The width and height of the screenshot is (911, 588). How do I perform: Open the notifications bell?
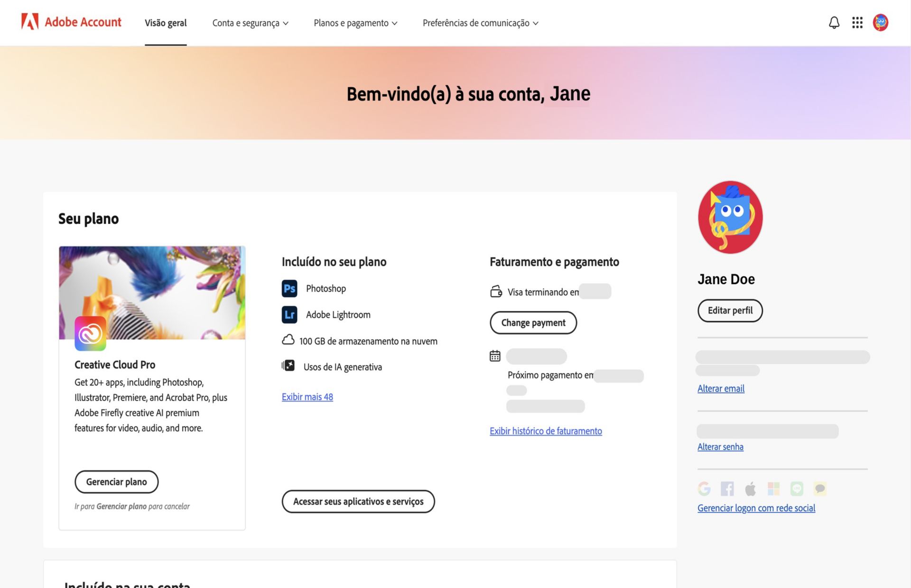pos(834,22)
